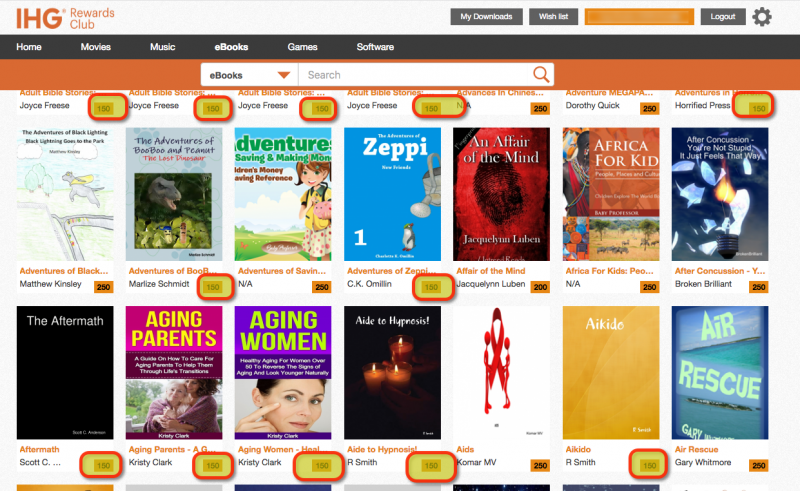Select the eBooks menu item
The width and height of the screenshot is (800, 491).
point(231,47)
